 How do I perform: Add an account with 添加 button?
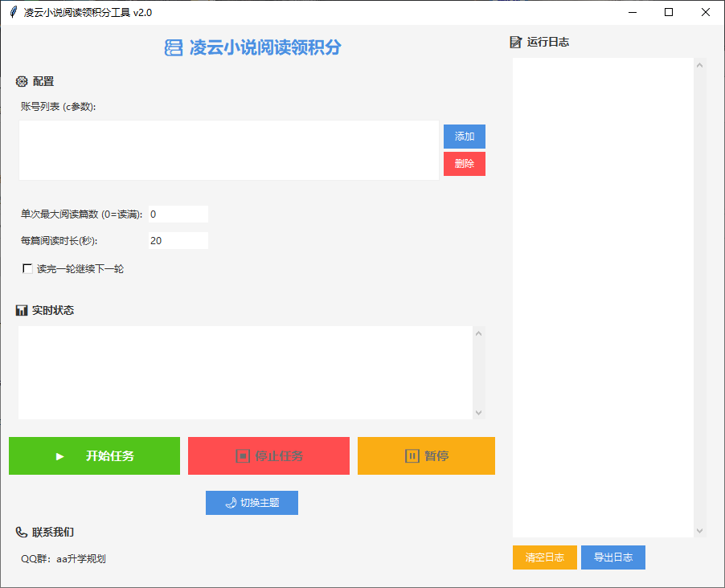(465, 137)
